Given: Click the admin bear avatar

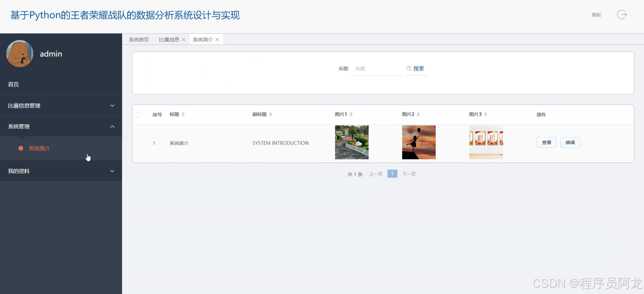Looking at the screenshot, I should click(20, 54).
